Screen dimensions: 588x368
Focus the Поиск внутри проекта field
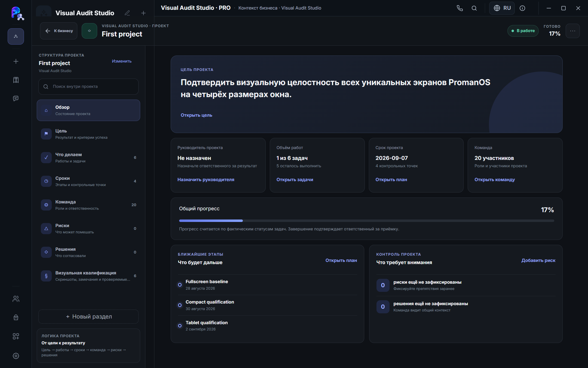point(88,86)
